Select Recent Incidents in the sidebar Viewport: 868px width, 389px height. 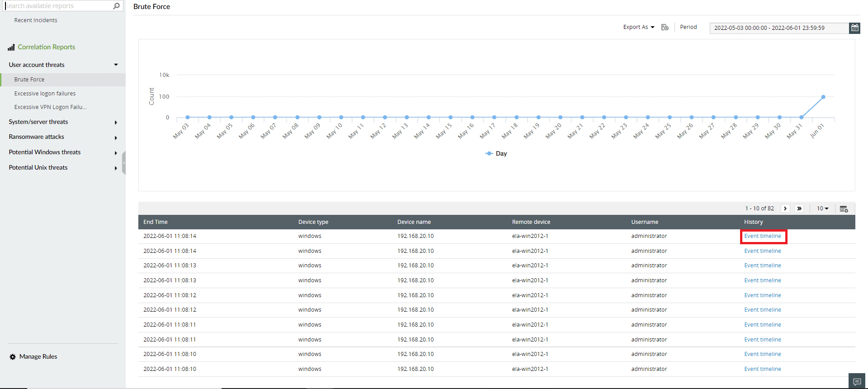[x=36, y=20]
